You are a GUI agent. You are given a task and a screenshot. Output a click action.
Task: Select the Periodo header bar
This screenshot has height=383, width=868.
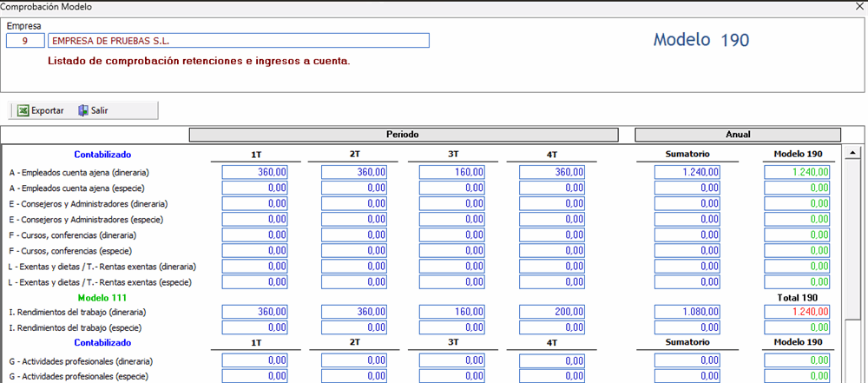403,135
